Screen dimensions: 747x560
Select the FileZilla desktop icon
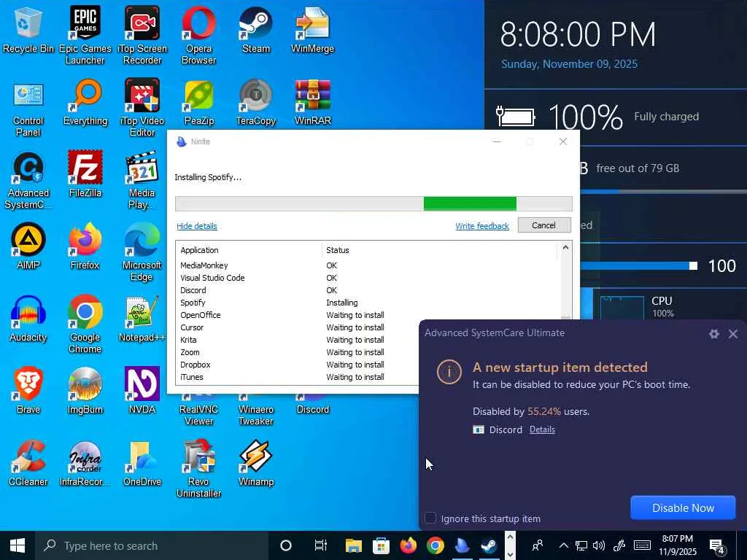[x=85, y=174]
